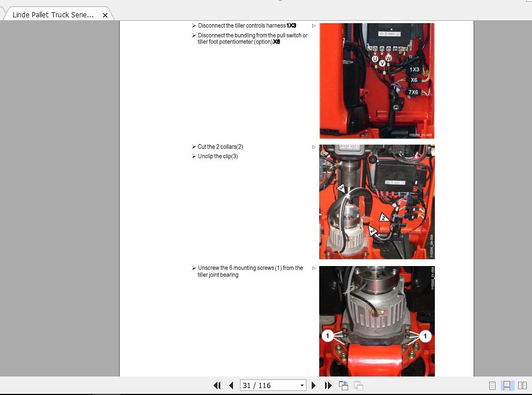
Task: Click the triangle marker beside 'Cut the 2 collars'
Action: tap(314, 147)
